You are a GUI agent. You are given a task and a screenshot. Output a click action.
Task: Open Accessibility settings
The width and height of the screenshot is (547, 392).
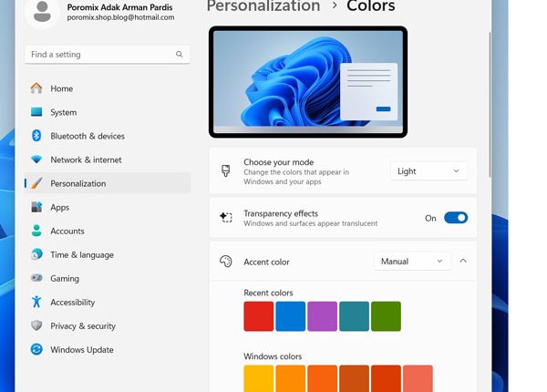click(108, 302)
